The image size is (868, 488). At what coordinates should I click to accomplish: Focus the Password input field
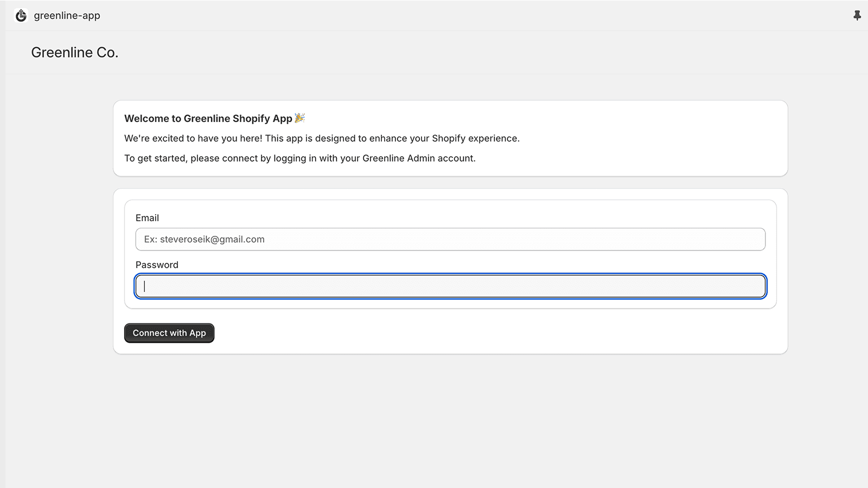point(450,286)
